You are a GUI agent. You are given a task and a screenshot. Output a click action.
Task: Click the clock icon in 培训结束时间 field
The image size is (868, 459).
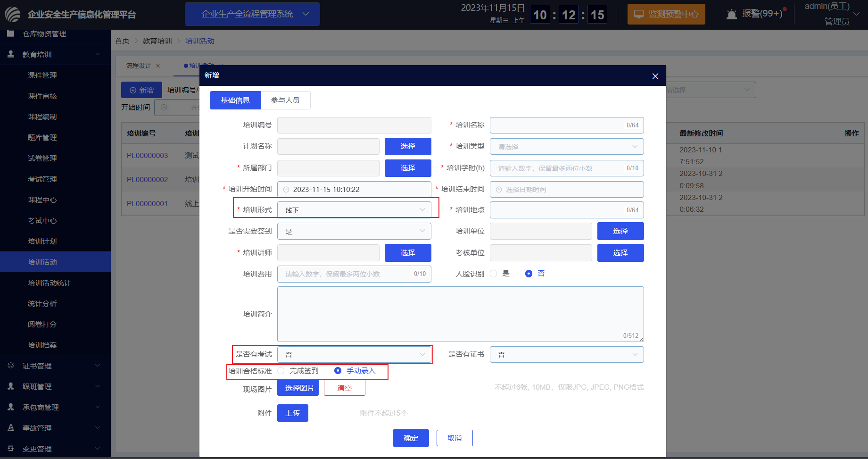click(499, 190)
